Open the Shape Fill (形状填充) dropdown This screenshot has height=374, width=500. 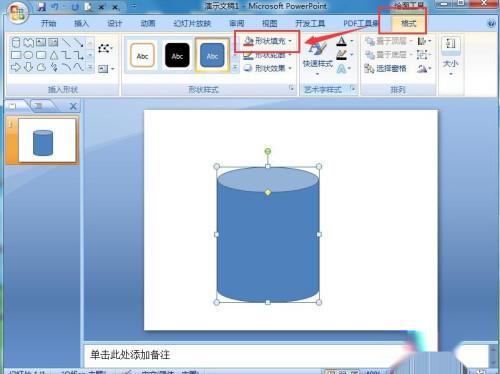[267, 41]
